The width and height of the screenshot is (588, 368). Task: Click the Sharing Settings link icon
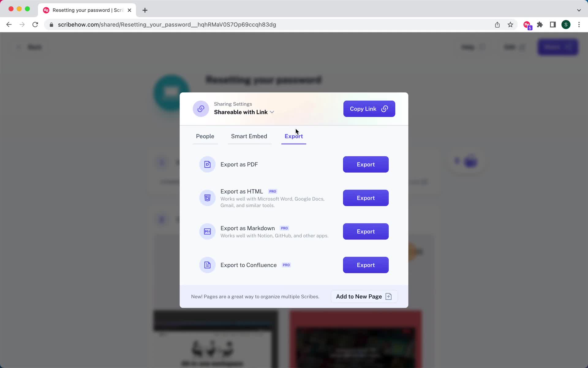[201, 109]
